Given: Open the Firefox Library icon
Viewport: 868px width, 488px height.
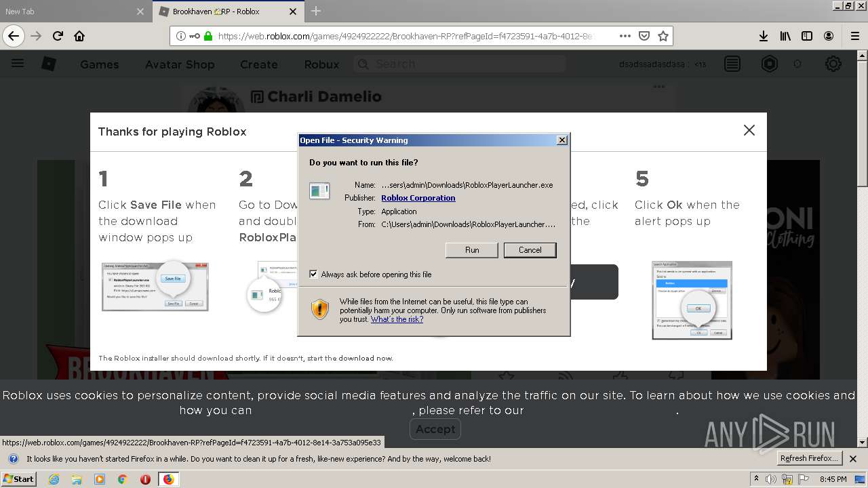Looking at the screenshot, I should coord(785,36).
